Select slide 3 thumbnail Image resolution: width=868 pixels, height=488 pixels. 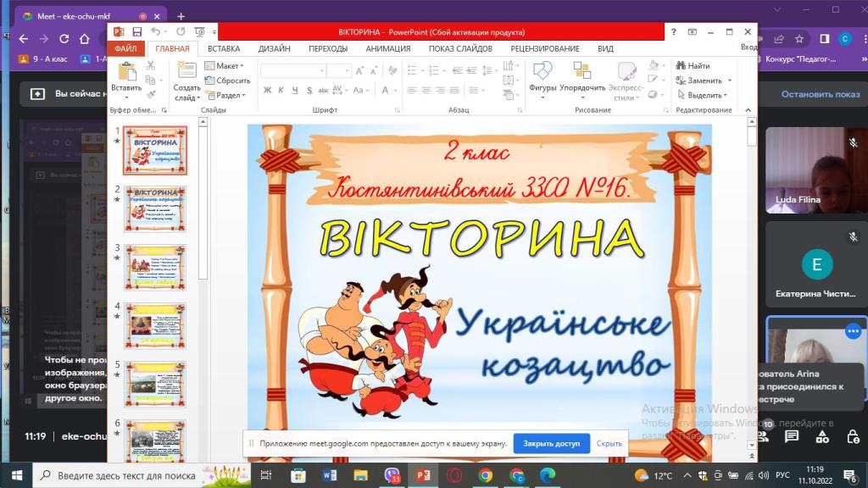pyautogui.click(x=155, y=267)
